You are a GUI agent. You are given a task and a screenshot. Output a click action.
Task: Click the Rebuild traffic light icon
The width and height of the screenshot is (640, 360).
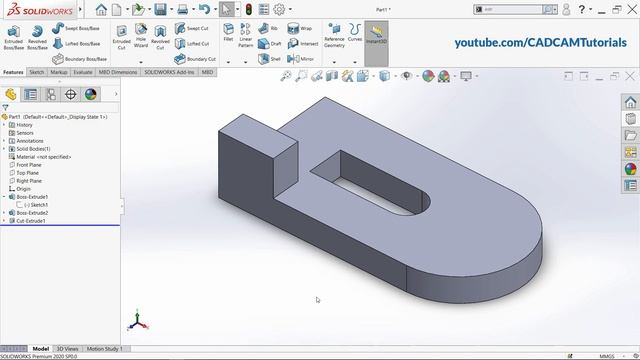pyautogui.click(x=249, y=9)
